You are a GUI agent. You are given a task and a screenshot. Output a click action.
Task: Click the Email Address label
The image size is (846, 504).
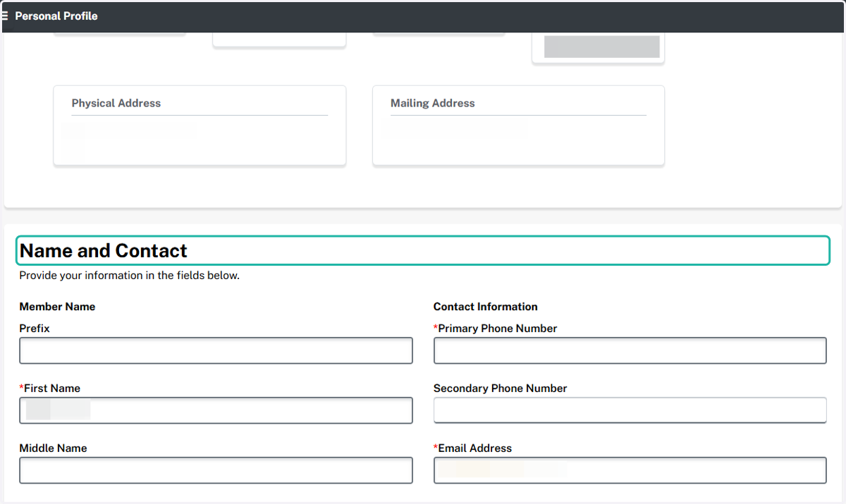[473, 448]
